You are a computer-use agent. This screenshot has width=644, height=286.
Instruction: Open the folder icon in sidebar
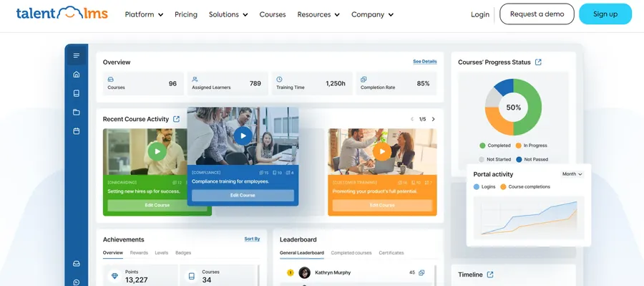[x=77, y=112]
